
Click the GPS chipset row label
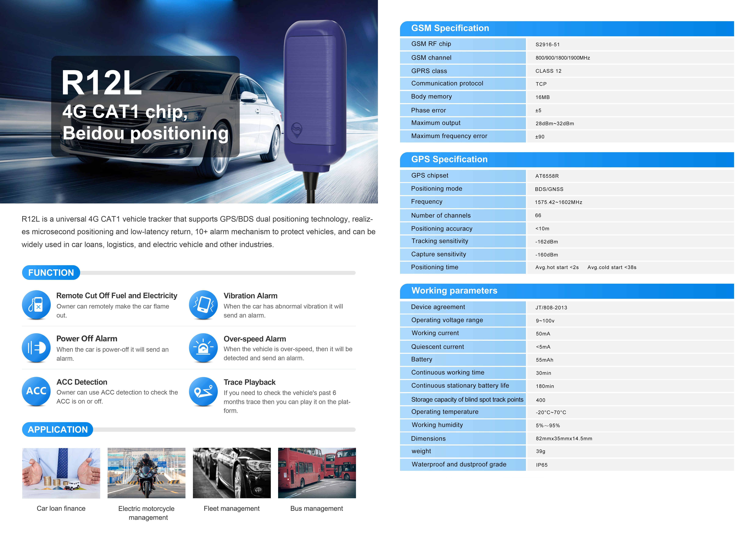(429, 176)
